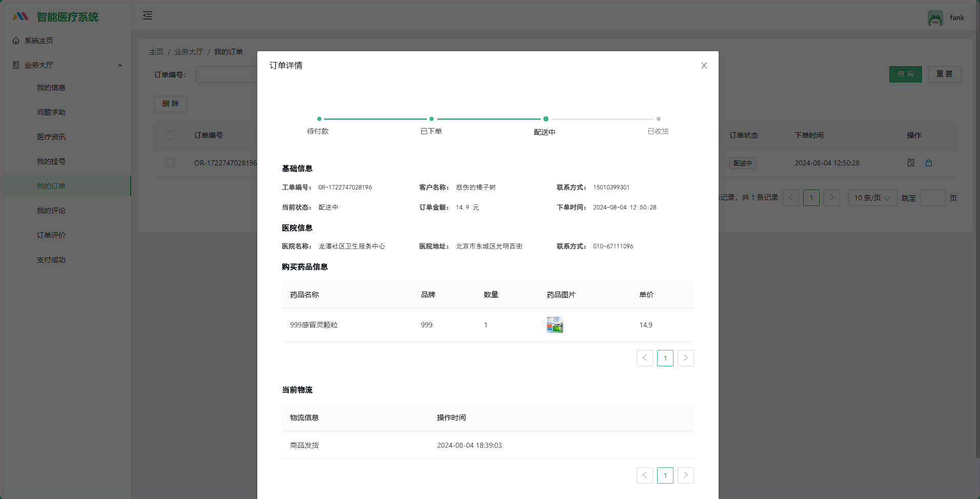Click the 配送中 status tag in table
This screenshot has width=980, height=499.
point(743,163)
